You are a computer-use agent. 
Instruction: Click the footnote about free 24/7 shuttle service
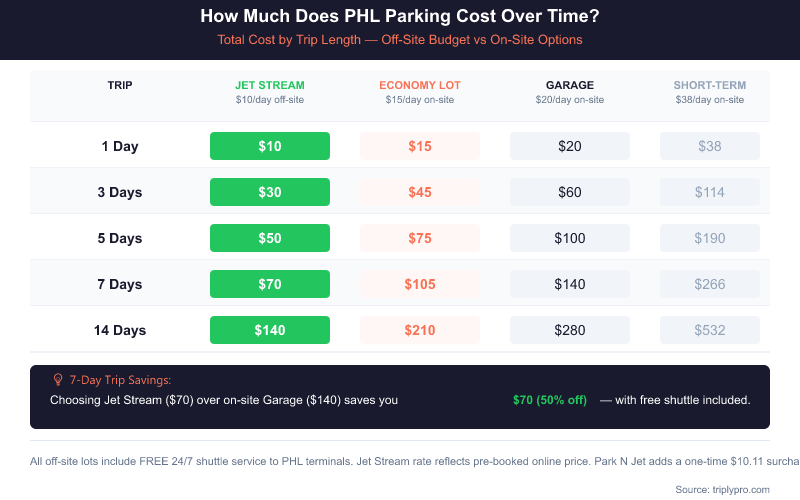[x=400, y=461]
